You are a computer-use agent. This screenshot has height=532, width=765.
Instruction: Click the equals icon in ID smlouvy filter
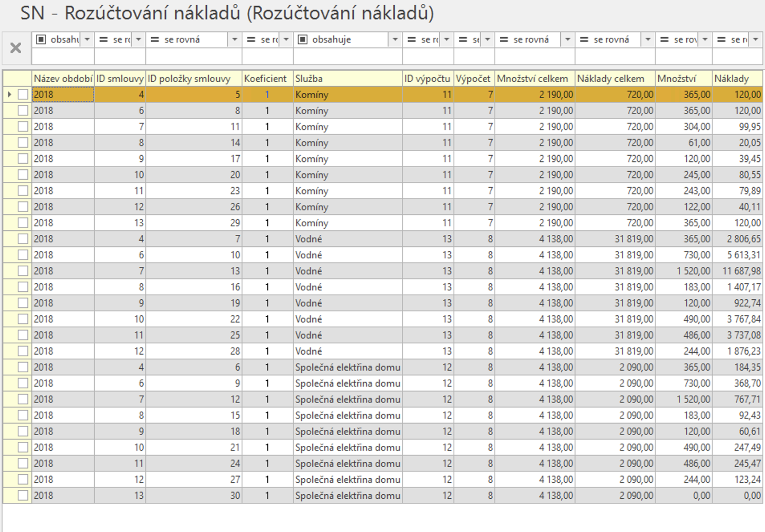pos(104,39)
